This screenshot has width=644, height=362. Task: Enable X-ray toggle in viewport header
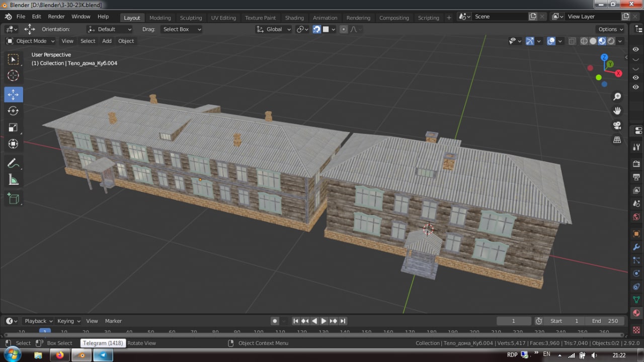coord(572,41)
